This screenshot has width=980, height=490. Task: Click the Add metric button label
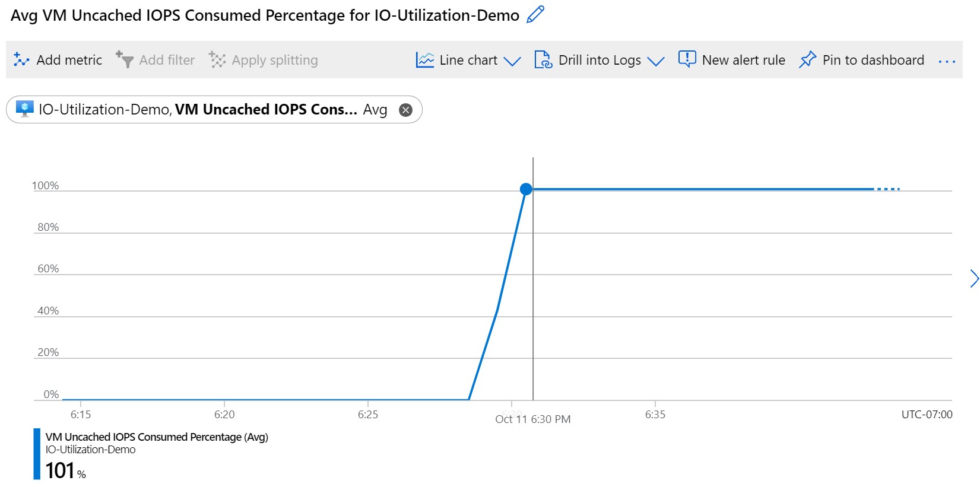[x=69, y=59]
